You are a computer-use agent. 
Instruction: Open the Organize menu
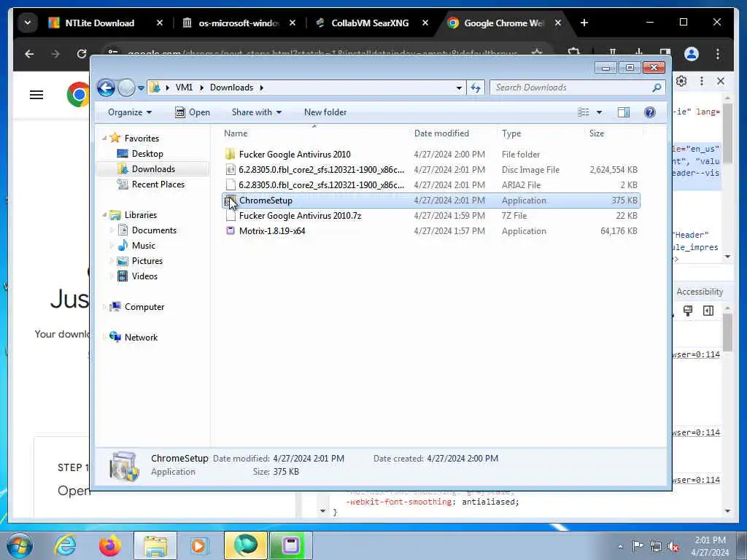[x=130, y=112]
